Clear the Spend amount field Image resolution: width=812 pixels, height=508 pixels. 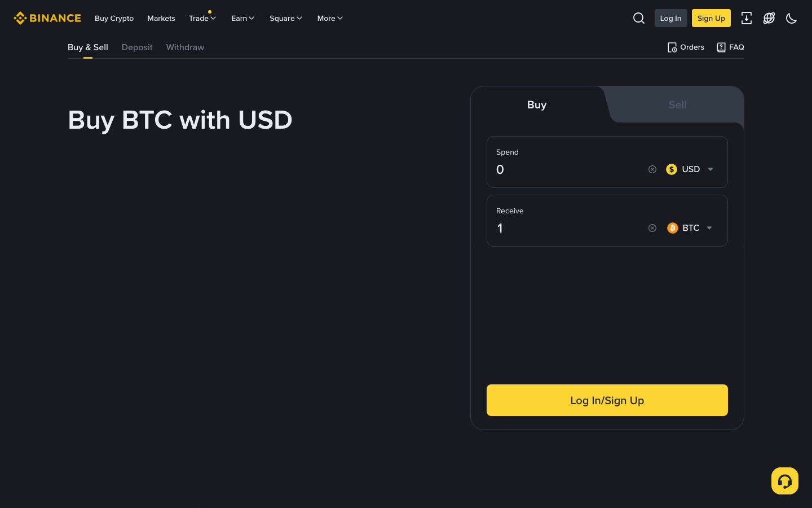click(652, 169)
